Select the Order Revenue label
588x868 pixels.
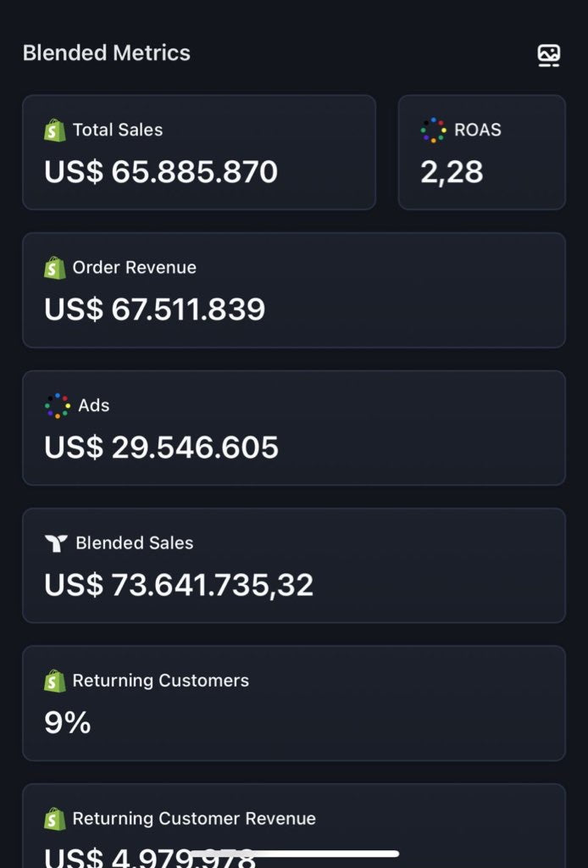tap(134, 268)
